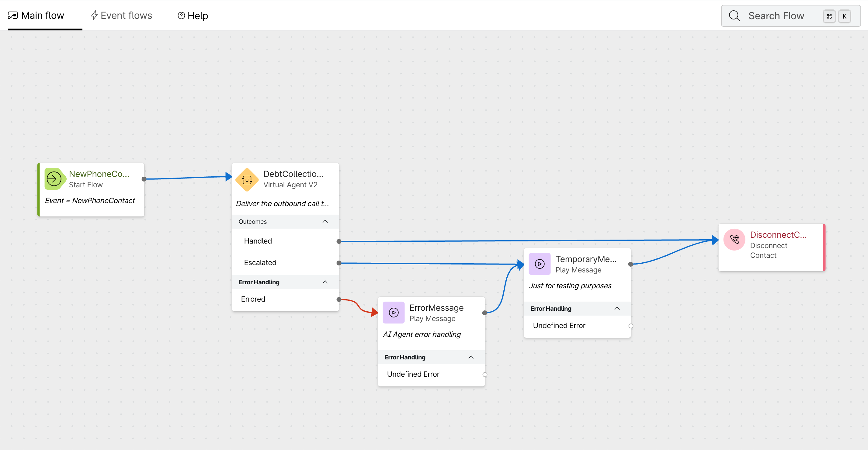Image resolution: width=868 pixels, height=450 pixels.
Task: Click the search magnifier icon
Action: (x=734, y=16)
